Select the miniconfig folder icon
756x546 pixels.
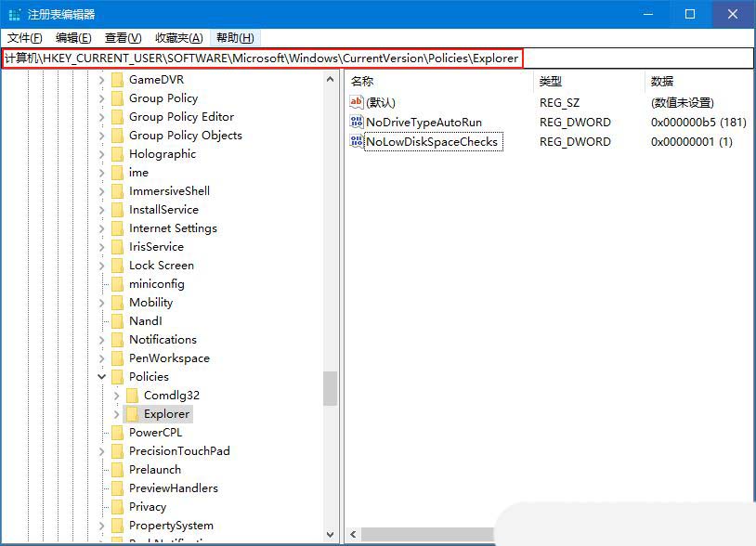[x=117, y=284]
